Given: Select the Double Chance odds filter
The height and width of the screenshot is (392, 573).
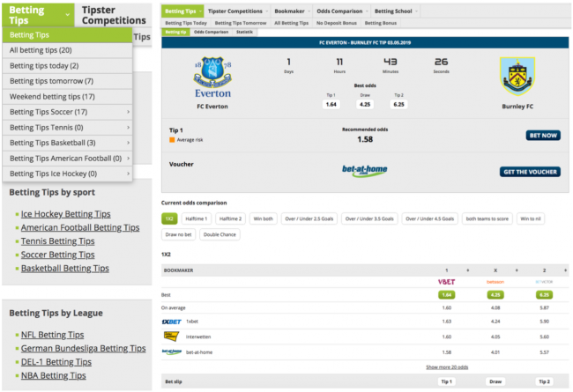Looking at the screenshot, I should point(218,234).
